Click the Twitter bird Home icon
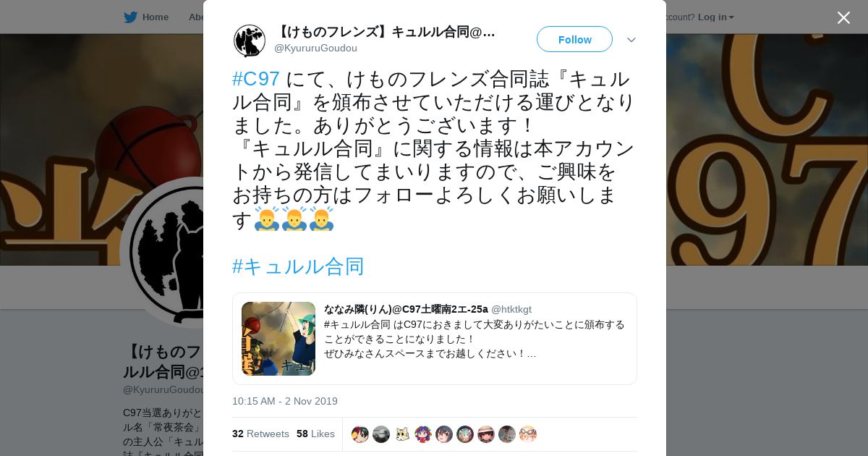Screen dimensions: 868x456 tap(130, 17)
